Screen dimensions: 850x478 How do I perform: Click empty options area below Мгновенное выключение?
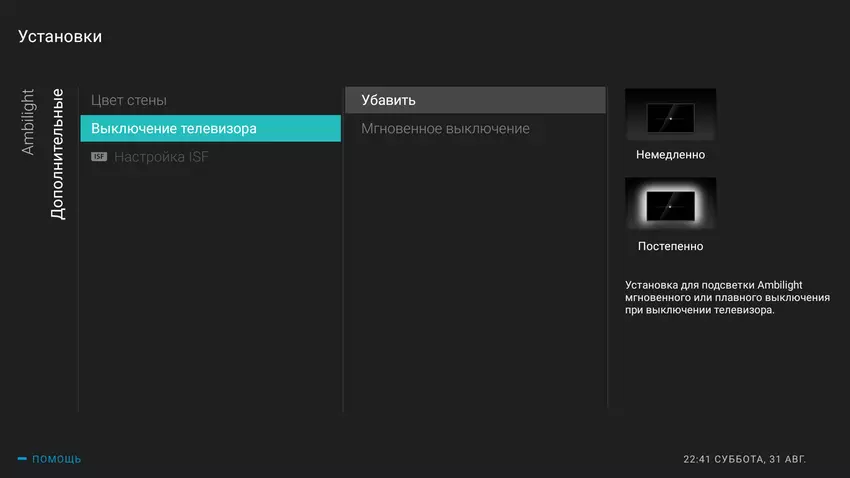(475, 280)
